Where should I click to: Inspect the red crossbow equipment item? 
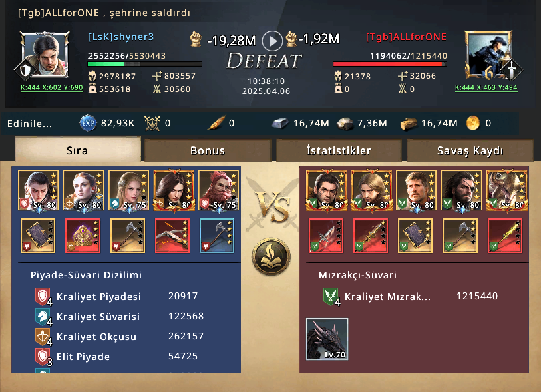pyautogui.click(x=172, y=236)
